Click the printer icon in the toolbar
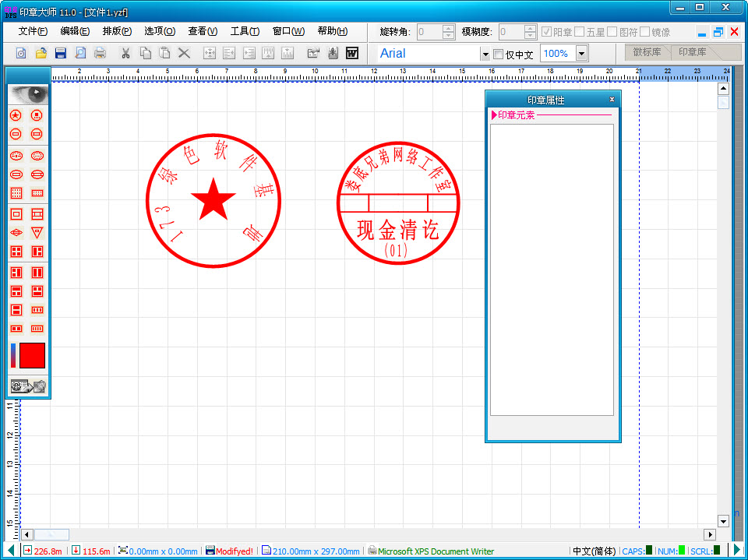The height and width of the screenshot is (560, 748). pyautogui.click(x=100, y=53)
